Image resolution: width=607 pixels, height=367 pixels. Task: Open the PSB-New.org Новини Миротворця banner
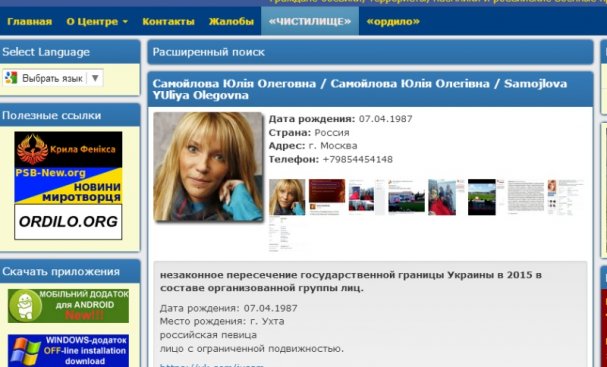[68, 185]
